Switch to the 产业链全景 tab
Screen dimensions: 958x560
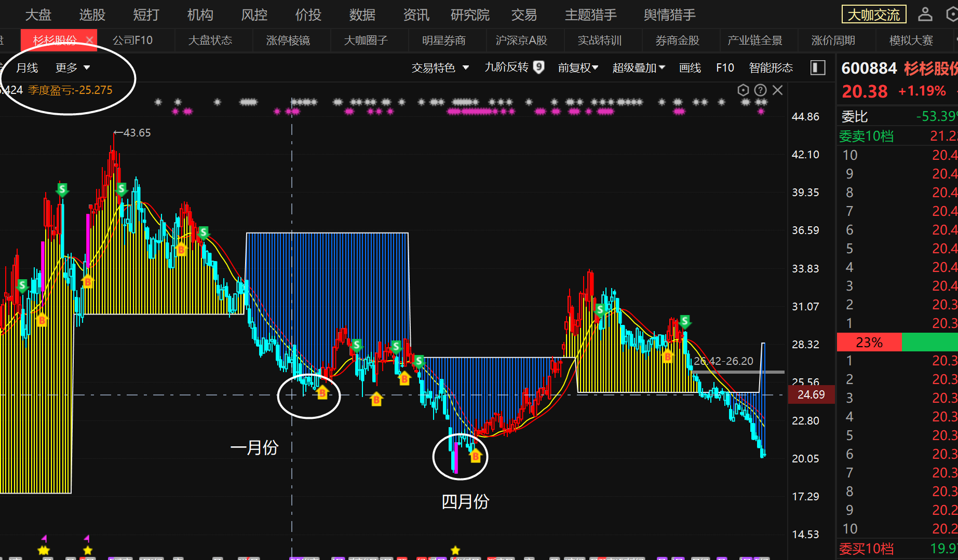coord(755,40)
